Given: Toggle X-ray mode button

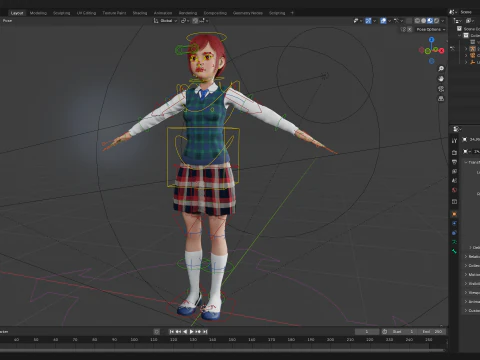Looking at the screenshot, I should pos(409,21).
